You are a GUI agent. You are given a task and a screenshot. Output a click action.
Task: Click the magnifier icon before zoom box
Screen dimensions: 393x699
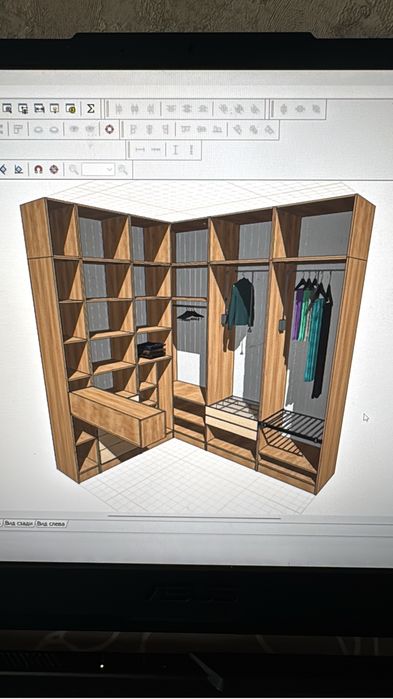(74, 169)
